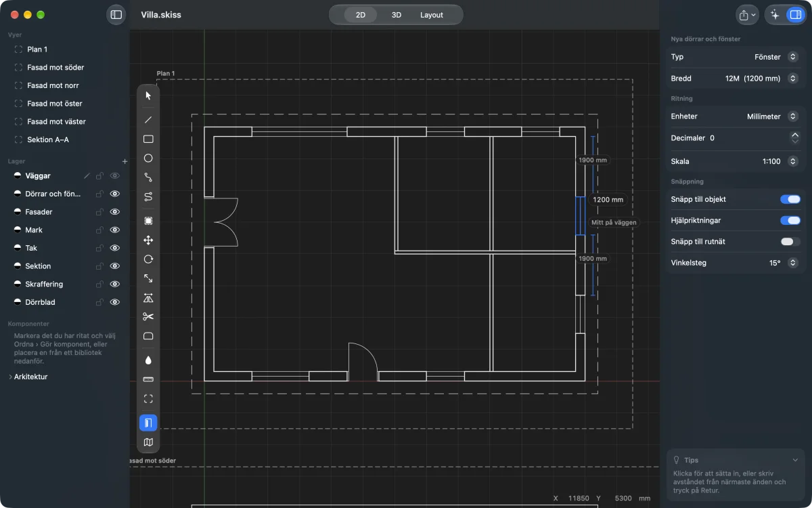Viewport: 812px width, 508px height.
Task: Select the droplet fill tool
Action: pos(148,360)
